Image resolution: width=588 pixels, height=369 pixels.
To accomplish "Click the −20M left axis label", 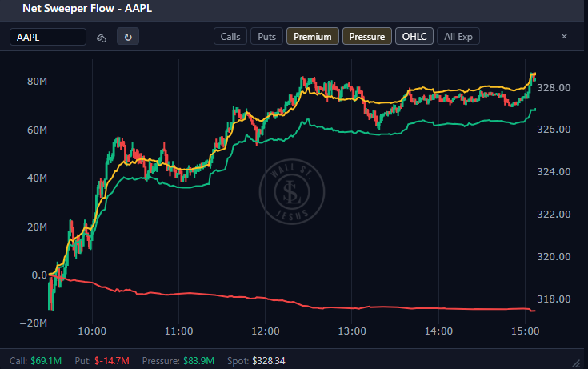I will (x=34, y=323).
